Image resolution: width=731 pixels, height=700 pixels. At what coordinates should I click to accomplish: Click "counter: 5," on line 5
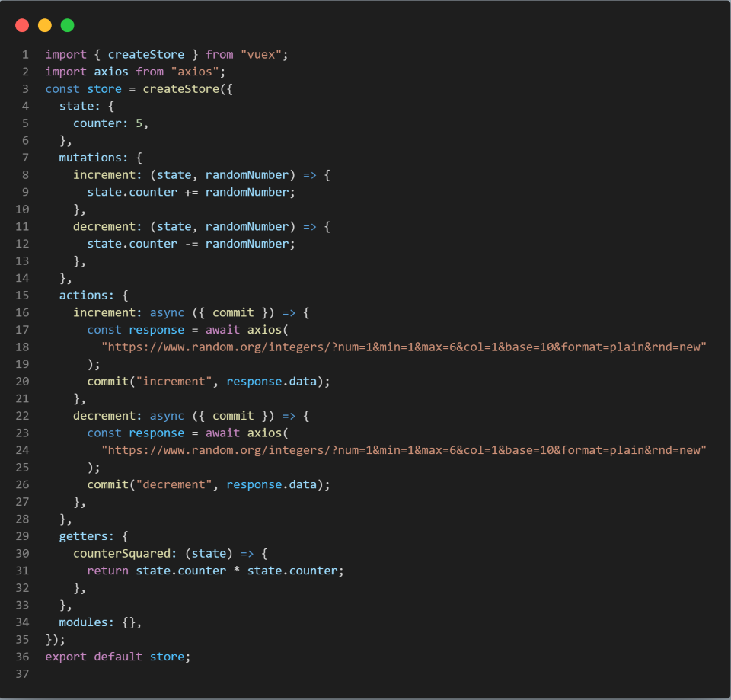111,123
